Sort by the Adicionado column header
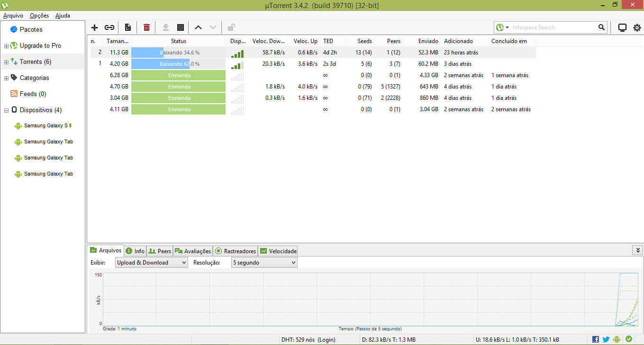Image resolution: width=644 pixels, height=345 pixels. pos(465,41)
